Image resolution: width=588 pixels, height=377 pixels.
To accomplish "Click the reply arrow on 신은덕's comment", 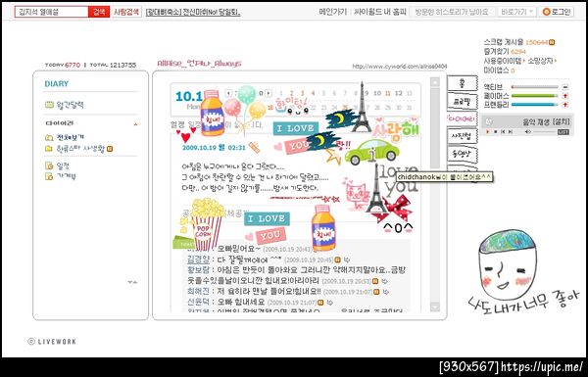I will coord(330,302).
